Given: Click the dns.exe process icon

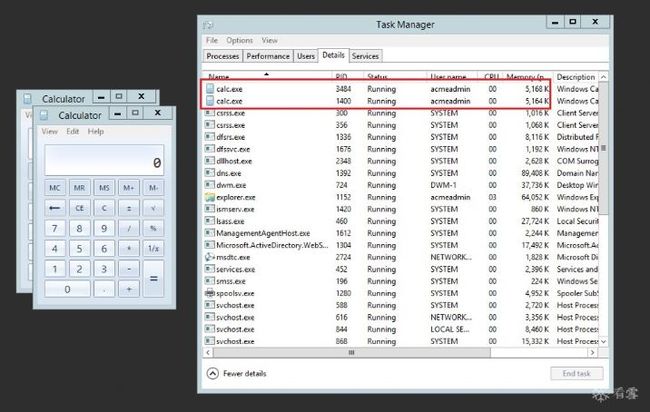Looking at the screenshot, I should [x=210, y=173].
